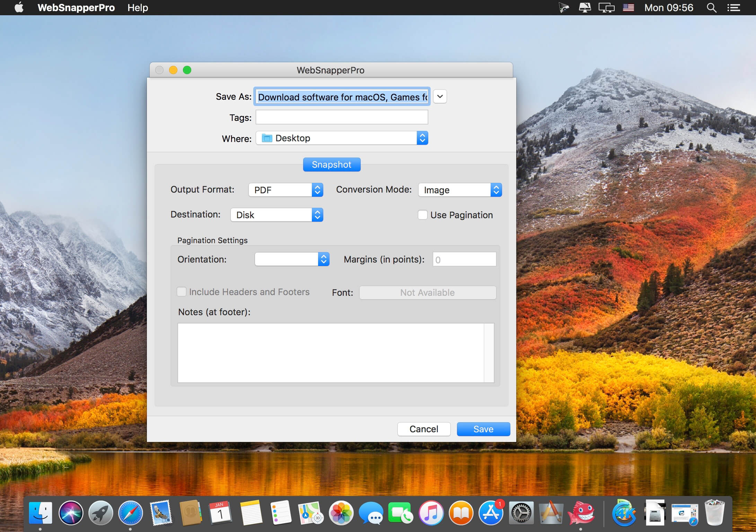The image size is (756, 532).
Task: Open the Orientation dropdown
Action: tap(292, 259)
